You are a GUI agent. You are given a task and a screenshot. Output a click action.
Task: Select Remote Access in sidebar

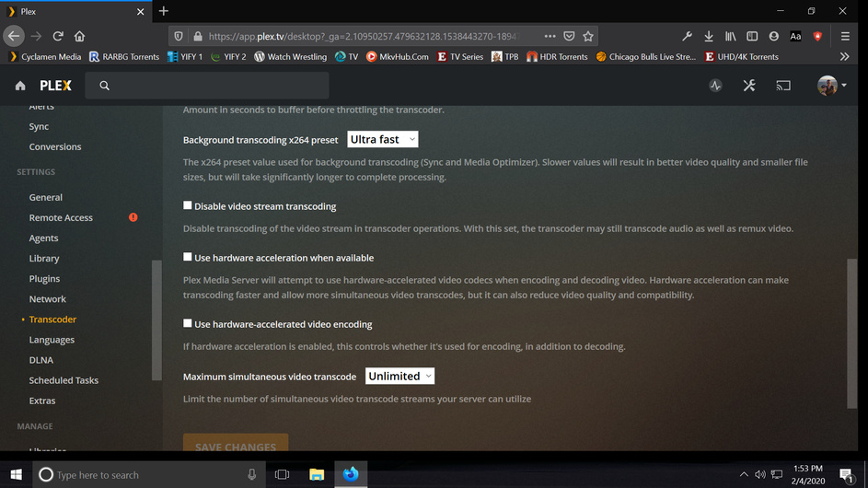(x=61, y=217)
